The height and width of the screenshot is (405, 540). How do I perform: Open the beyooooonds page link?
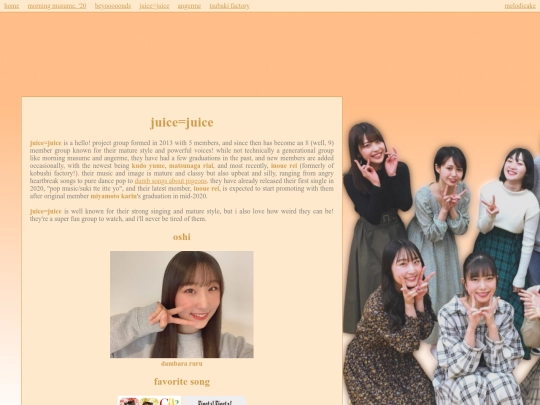113,6
